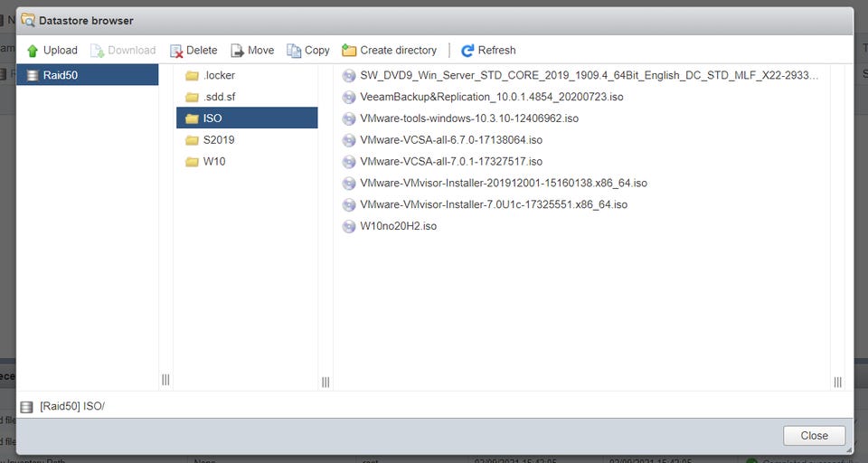Click the red-X Delete icon

176,51
